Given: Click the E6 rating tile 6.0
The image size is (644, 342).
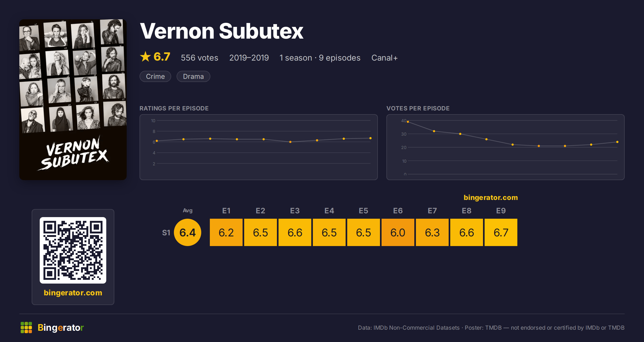Looking at the screenshot, I should pyautogui.click(x=398, y=232).
